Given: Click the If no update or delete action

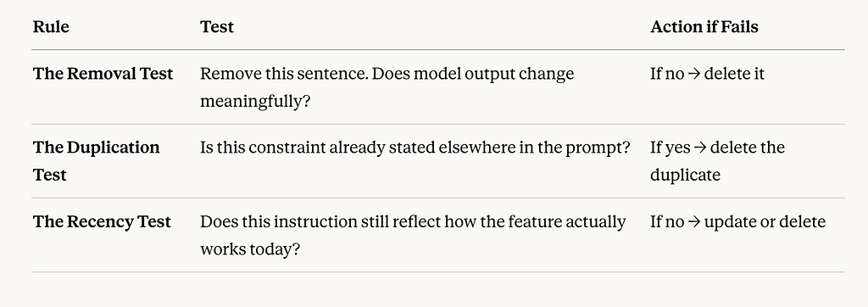Looking at the screenshot, I should (x=738, y=221).
